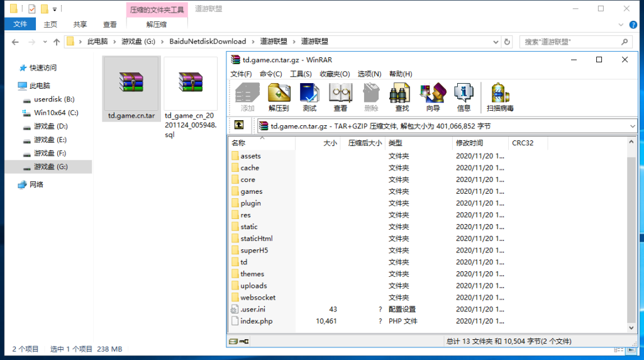Open Explorer help question mark icon

pos(633,25)
